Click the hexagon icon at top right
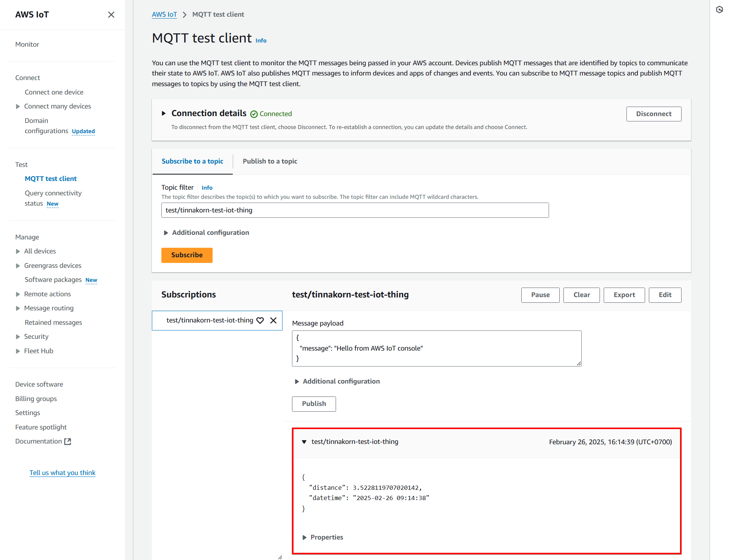Image resolution: width=729 pixels, height=560 pixels. [x=720, y=9]
